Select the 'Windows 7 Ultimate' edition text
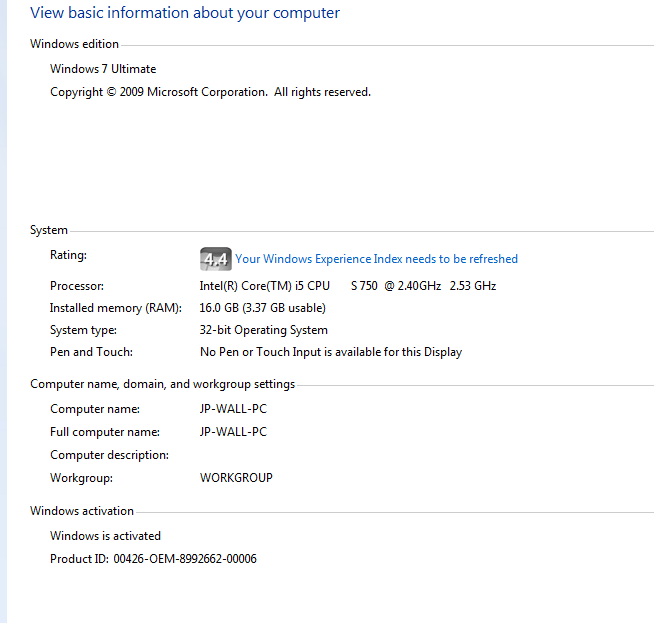Viewport: 654px width, 623px height. (103, 69)
